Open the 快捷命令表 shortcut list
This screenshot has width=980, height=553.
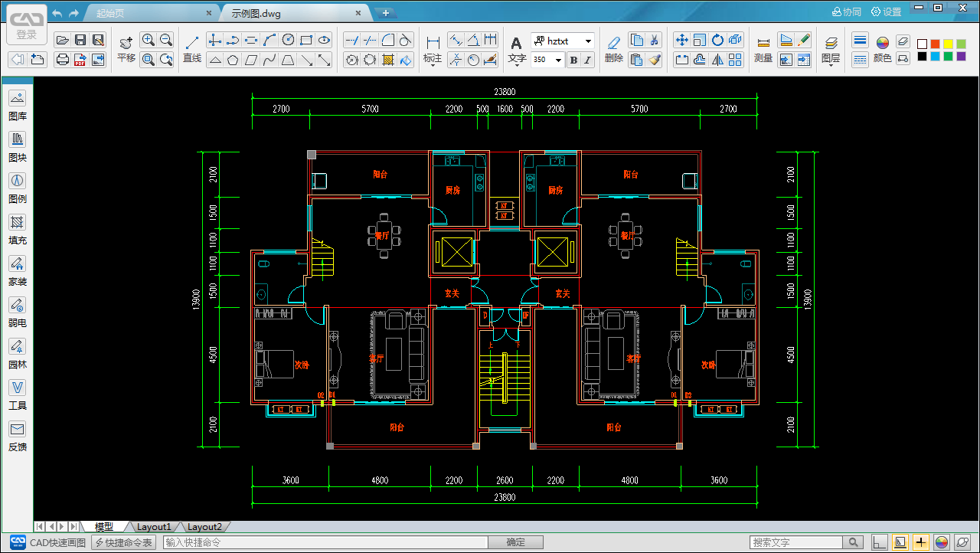[x=124, y=542]
